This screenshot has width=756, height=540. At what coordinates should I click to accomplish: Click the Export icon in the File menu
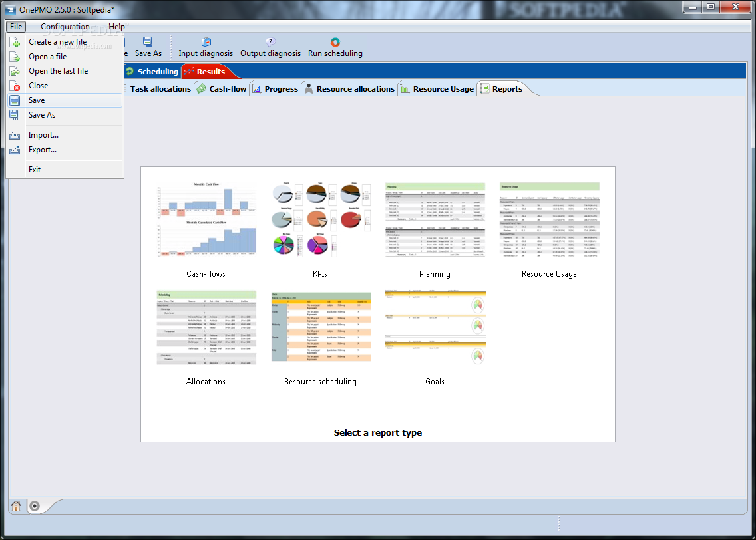[15, 150]
